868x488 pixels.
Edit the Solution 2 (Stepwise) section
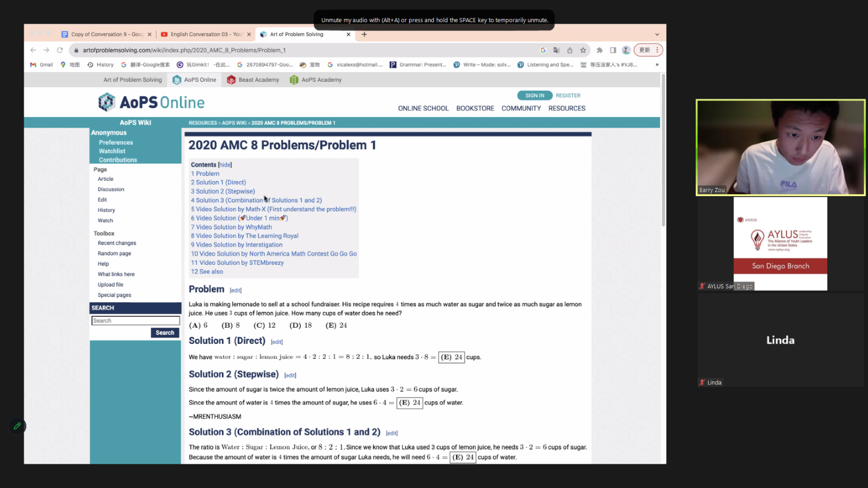coord(290,376)
